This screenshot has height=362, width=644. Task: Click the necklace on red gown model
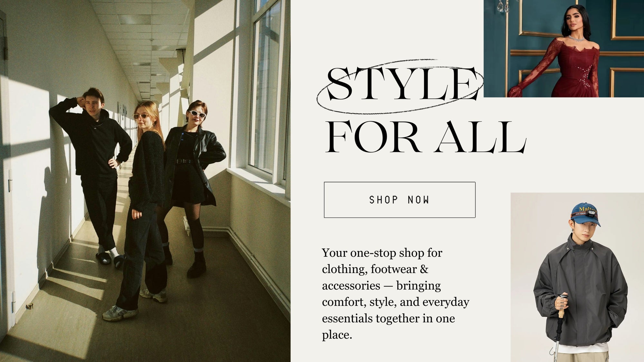pyautogui.click(x=576, y=39)
